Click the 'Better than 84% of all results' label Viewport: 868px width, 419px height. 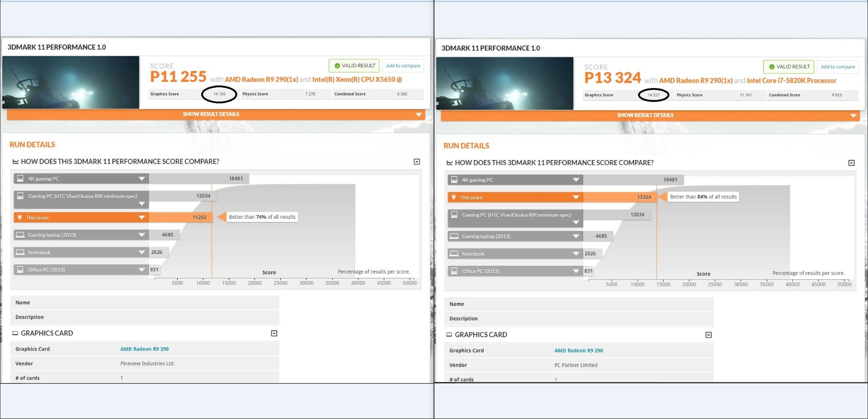click(x=703, y=197)
